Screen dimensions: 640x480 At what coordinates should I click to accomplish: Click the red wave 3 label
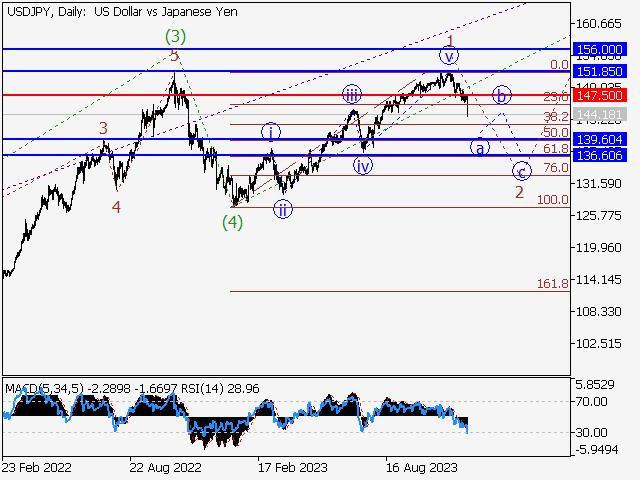(x=103, y=128)
